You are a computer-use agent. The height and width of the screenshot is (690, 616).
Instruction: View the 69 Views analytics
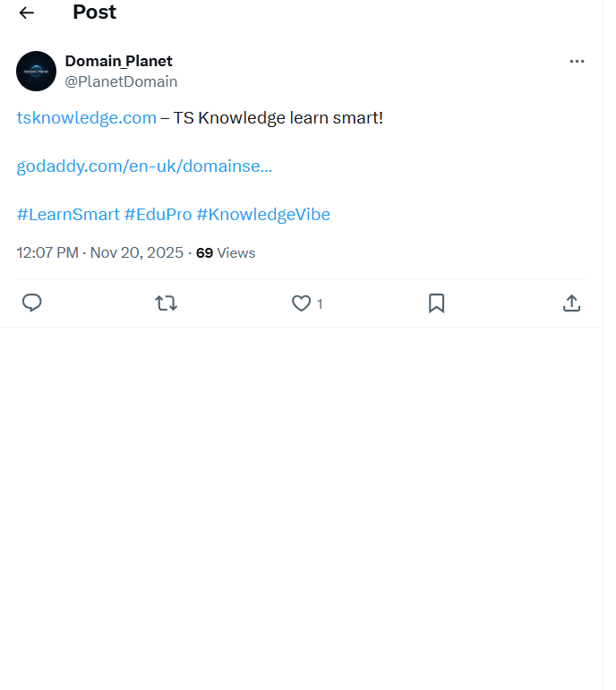tap(226, 253)
